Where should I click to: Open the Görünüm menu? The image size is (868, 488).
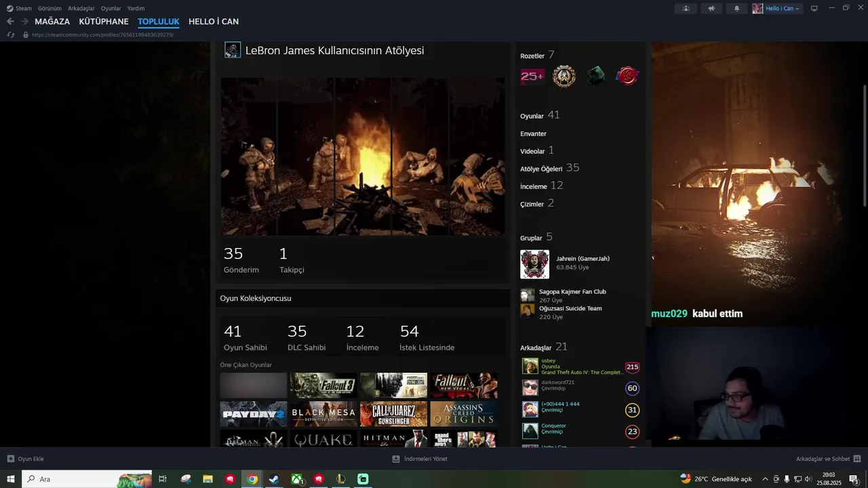coord(50,8)
